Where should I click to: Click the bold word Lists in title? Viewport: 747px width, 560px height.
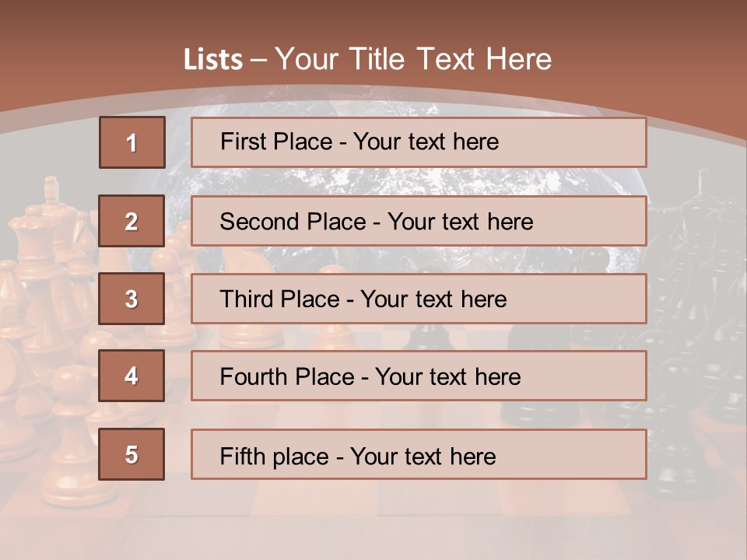(x=213, y=60)
